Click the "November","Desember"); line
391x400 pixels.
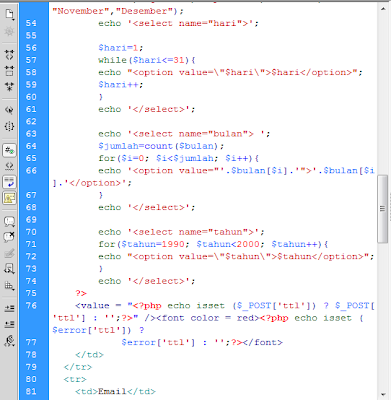click(118, 11)
